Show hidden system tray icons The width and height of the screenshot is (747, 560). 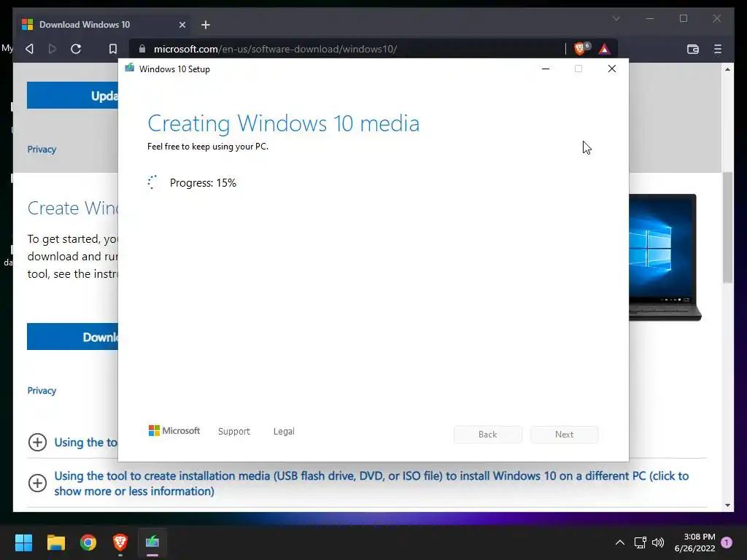[620, 542]
